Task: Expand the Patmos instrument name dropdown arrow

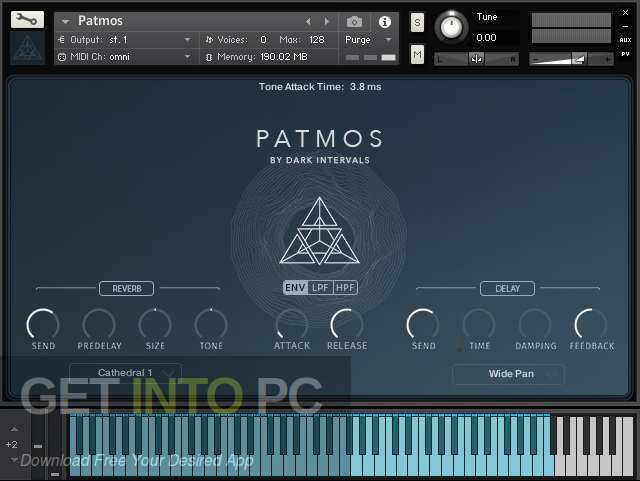Action: (65, 21)
